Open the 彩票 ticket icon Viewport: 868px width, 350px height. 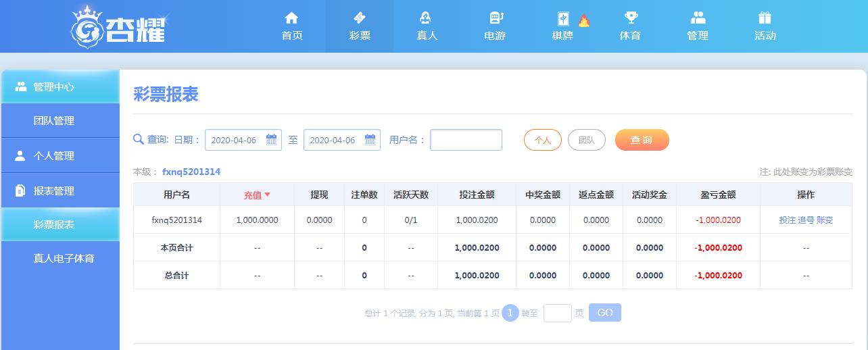359,18
